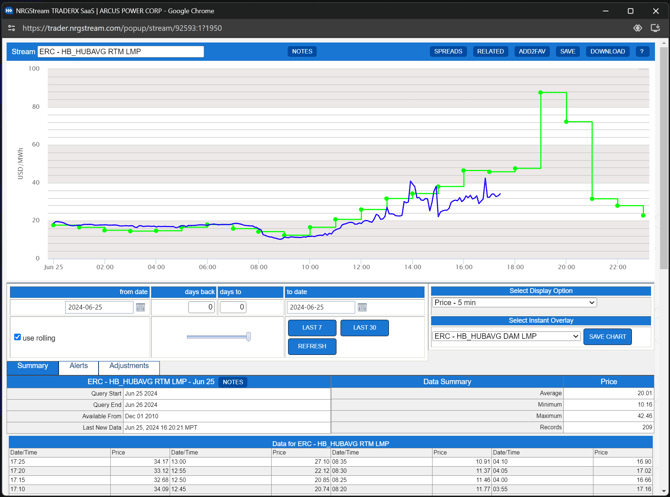670x497 pixels.
Task: Click the SAVE CHART button
Action: (607, 337)
